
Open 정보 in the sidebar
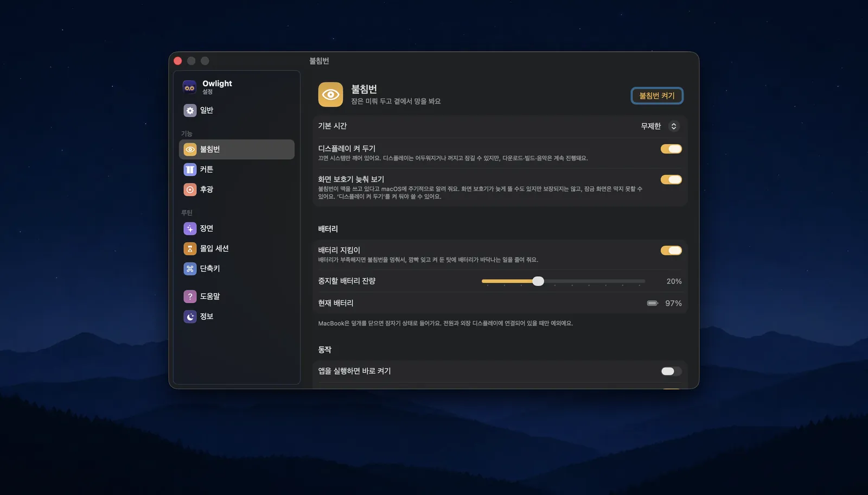pos(237,316)
